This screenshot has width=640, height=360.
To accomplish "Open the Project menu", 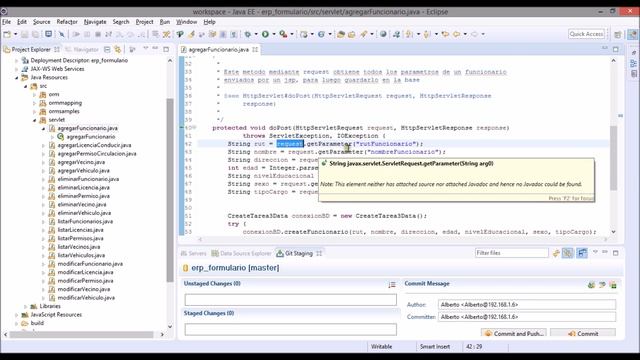I will [144, 22].
